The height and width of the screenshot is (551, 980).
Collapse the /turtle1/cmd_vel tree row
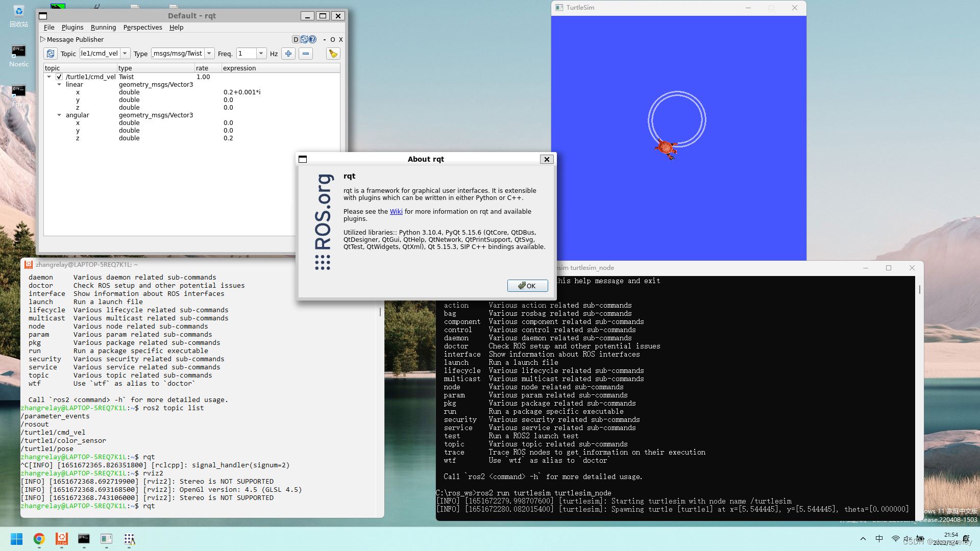49,77
